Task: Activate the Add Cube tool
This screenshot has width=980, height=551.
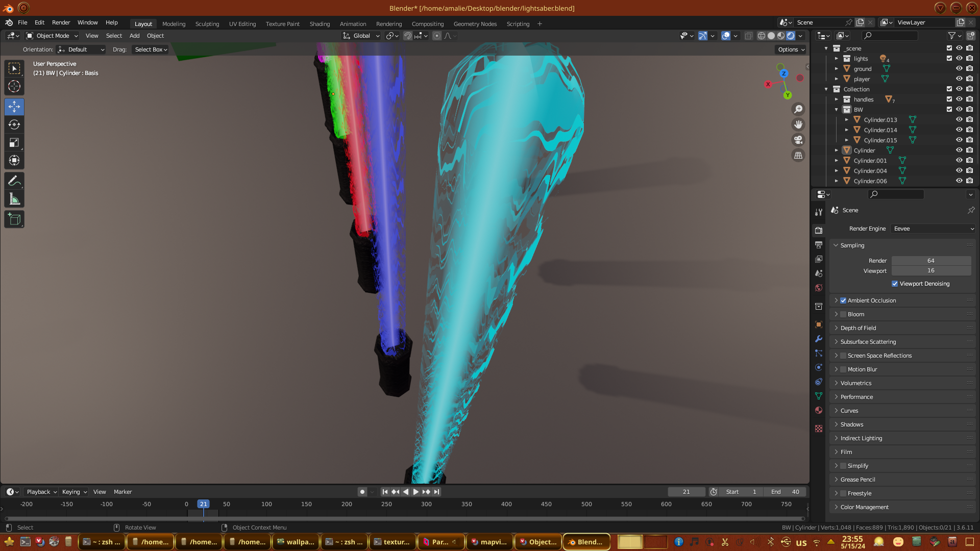Action: coord(14,219)
